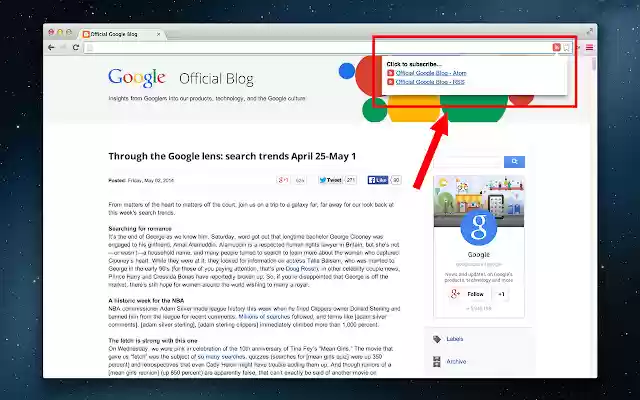The image size is (640, 400).
Task: Select the Official Google Blog tab
Action: (x=121, y=34)
